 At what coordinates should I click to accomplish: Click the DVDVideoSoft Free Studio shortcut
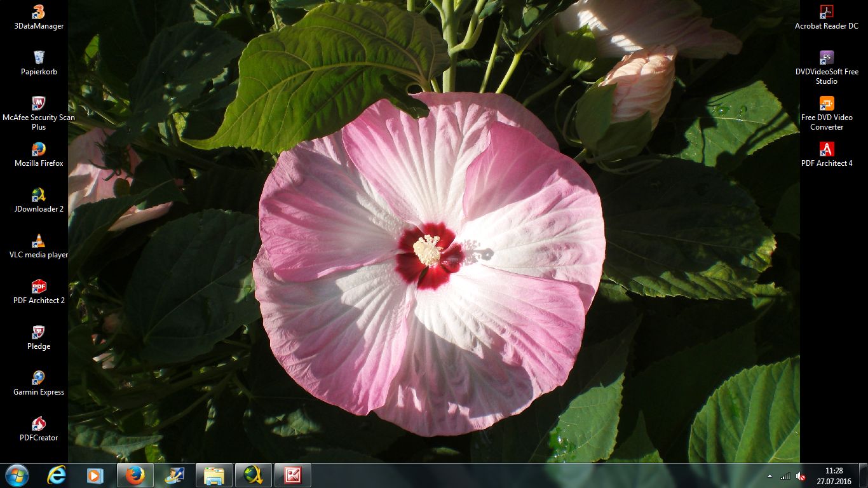pos(826,58)
